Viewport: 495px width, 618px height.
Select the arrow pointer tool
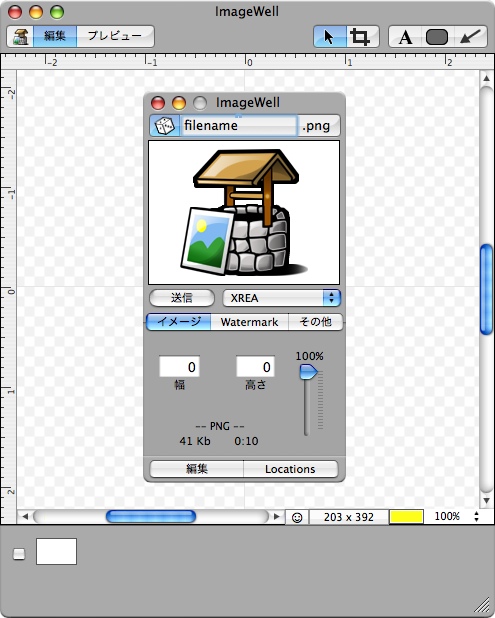[x=329, y=37]
